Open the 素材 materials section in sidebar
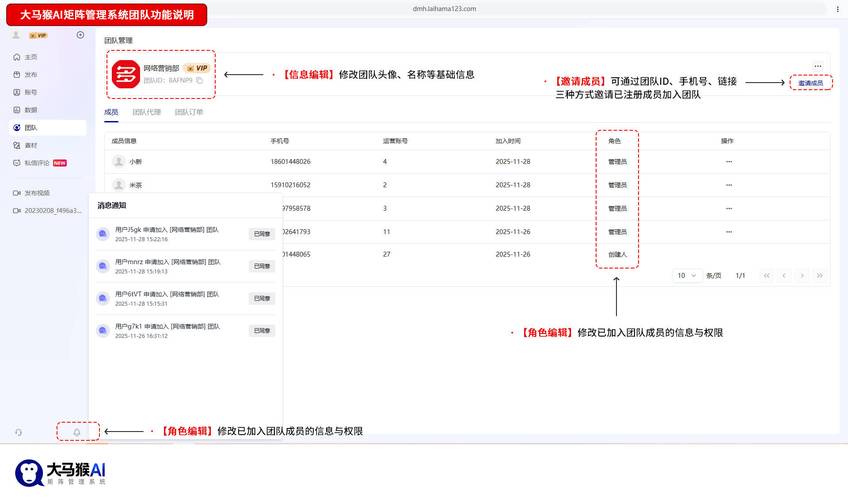The height and width of the screenshot is (500, 848). point(30,145)
